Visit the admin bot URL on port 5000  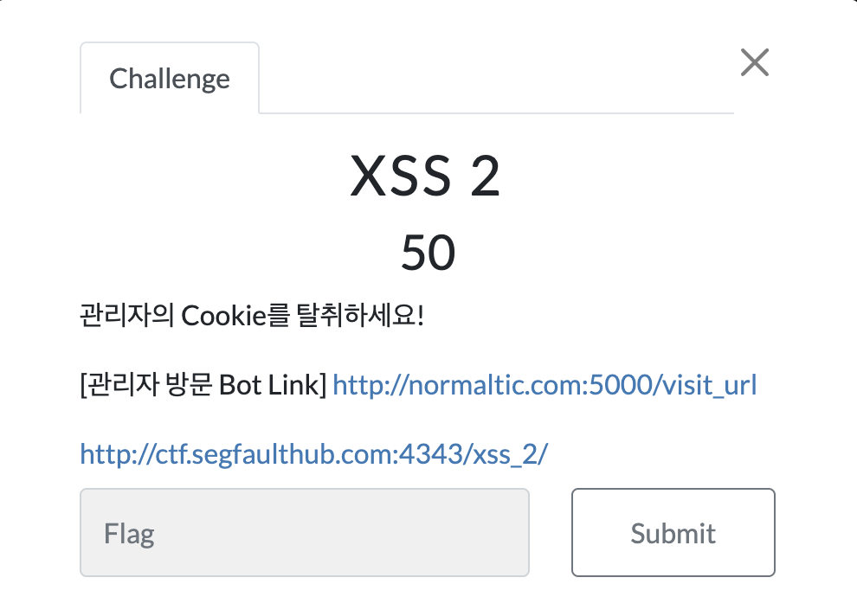tap(544, 385)
